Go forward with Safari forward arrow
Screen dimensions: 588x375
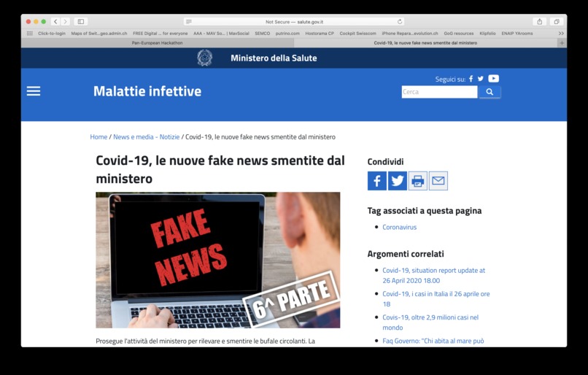click(x=65, y=22)
